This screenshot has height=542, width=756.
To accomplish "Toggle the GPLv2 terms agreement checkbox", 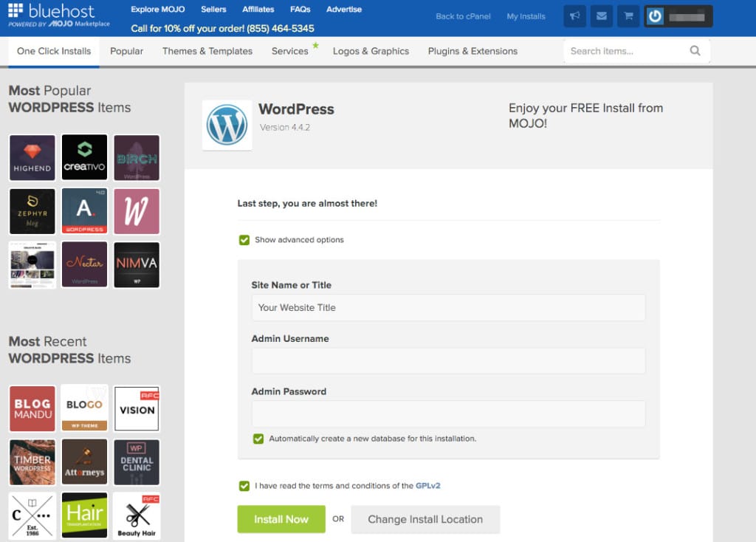I will coord(244,486).
